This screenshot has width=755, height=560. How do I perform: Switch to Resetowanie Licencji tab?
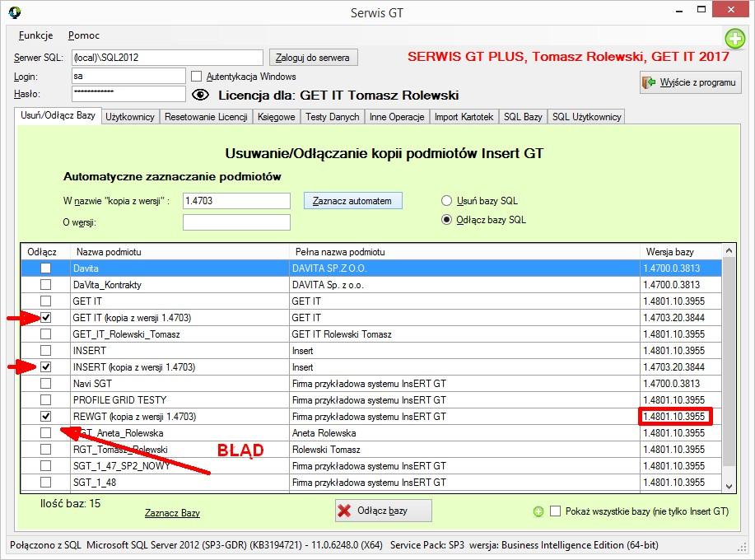206,117
